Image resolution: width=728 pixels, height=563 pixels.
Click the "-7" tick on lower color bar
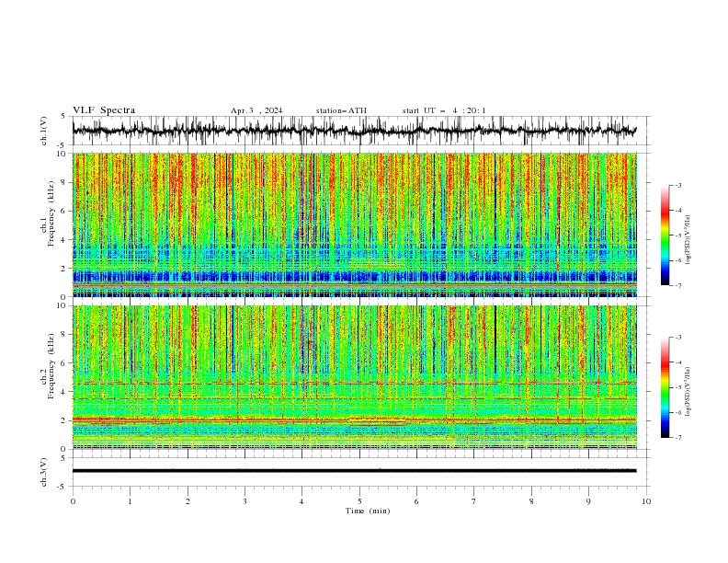(677, 437)
